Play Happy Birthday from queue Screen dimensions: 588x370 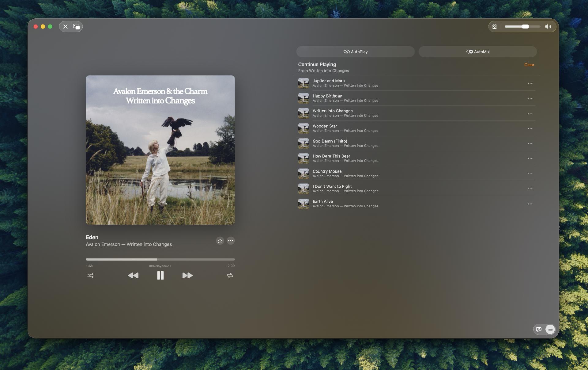tap(417, 98)
